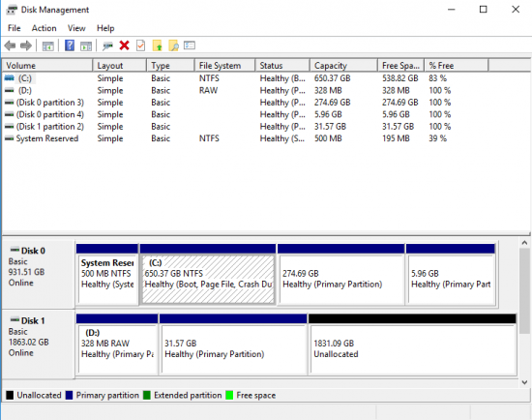Sort by the Capacity column header
Image resolution: width=532 pixels, height=420 pixels.
click(x=343, y=65)
